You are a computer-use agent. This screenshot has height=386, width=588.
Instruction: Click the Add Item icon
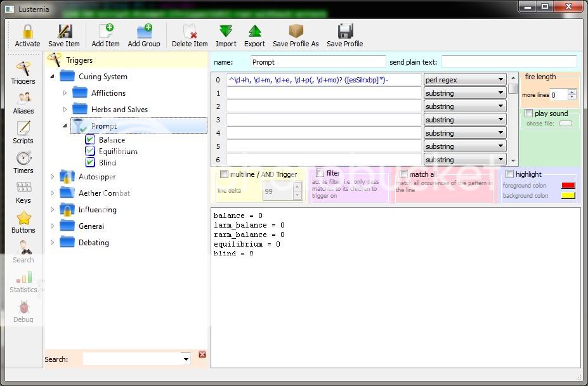pos(106,32)
